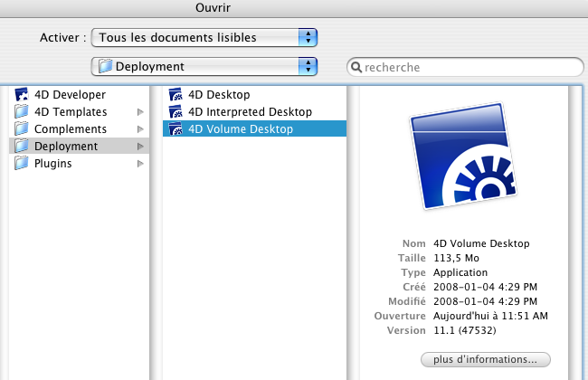Click the 4D Developer application icon
The image size is (588, 380).
point(22,95)
